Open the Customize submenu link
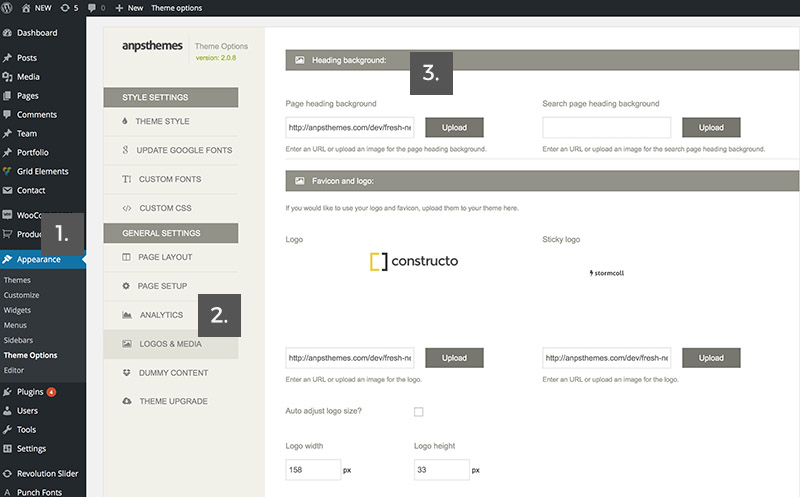The image size is (800, 497). pyautogui.click(x=21, y=295)
